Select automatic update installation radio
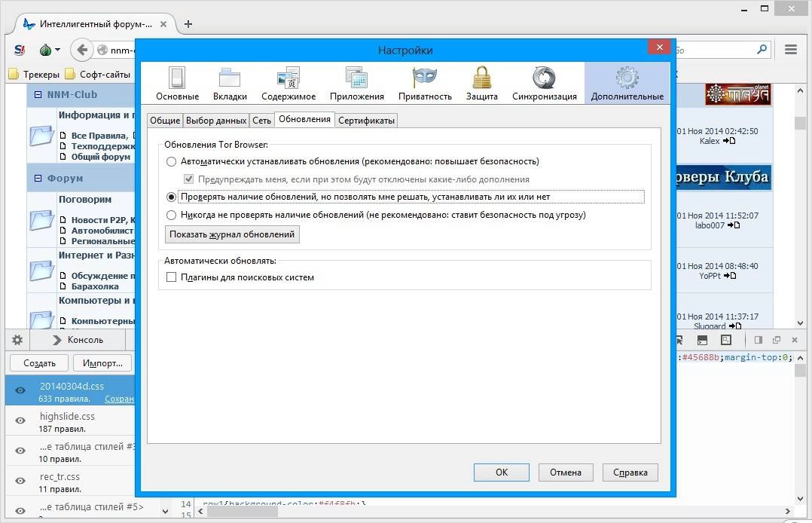Viewport: 812px width, 523px height. tap(171, 162)
